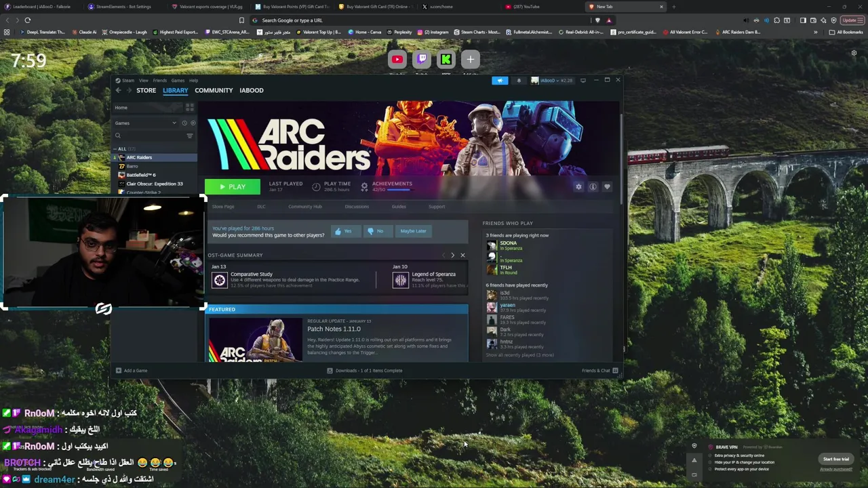Recommend the game with Yes
The image size is (868, 488).
344,231
